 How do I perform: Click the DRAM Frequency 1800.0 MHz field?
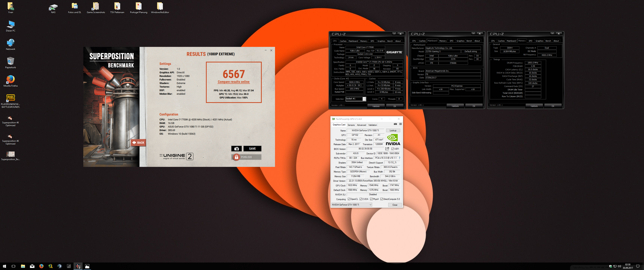[533, 63]
